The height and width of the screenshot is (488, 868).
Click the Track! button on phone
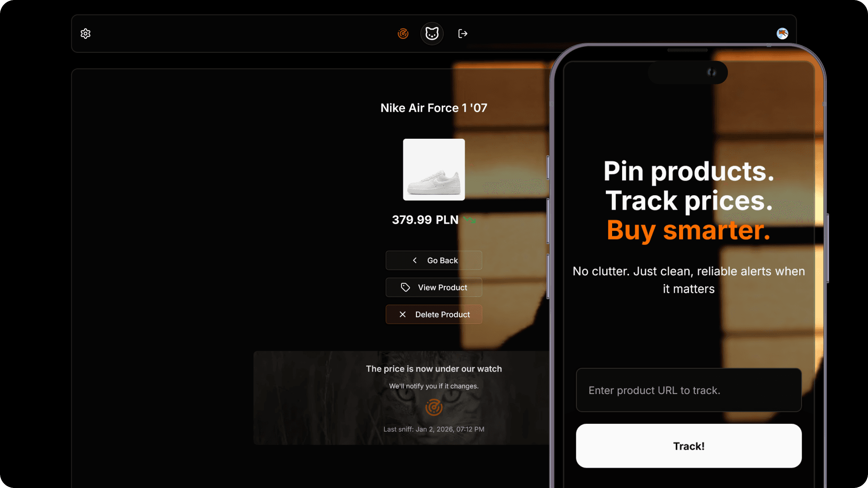pyautogui.click(x=689, y=446)
